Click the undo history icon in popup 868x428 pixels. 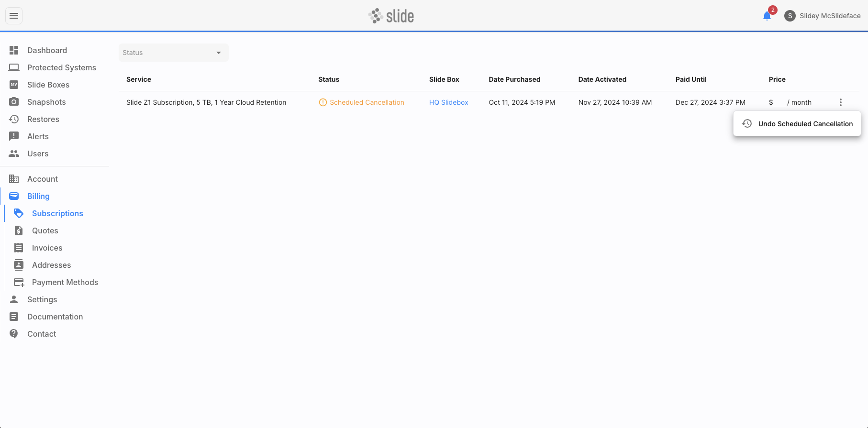pyautogui.click(x=747, y=123)
